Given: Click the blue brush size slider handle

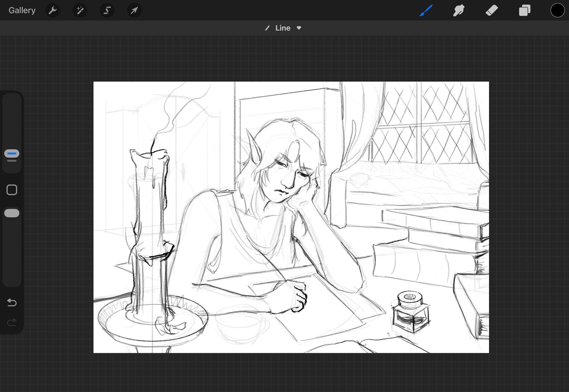Looking at the screenshot, I should [12, 154].
